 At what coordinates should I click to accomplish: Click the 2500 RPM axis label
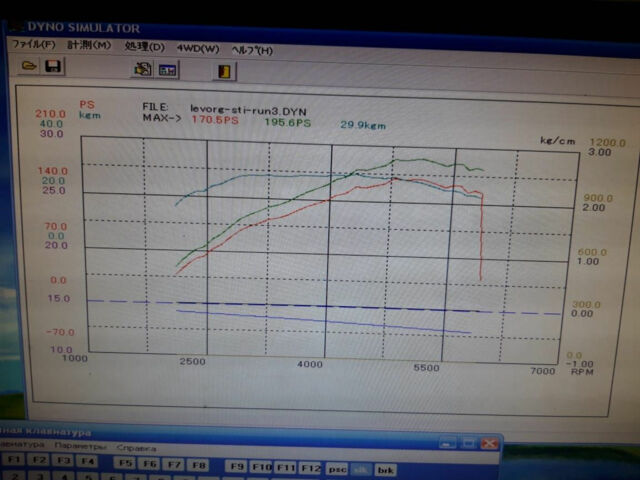(x=192, y=361)
